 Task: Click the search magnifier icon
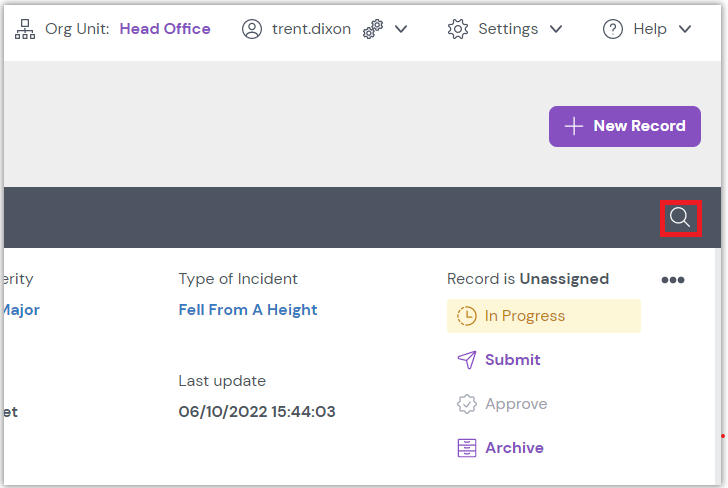(x=680, y=217)
